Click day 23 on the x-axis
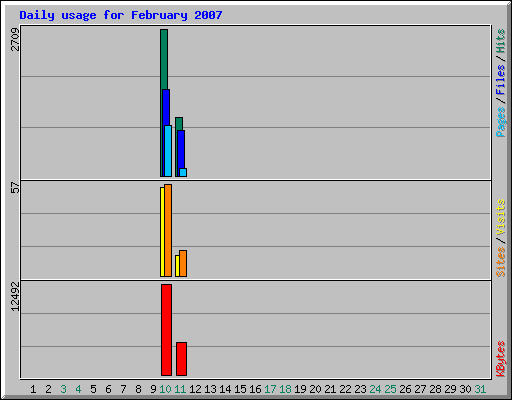Viewport: 512px width, 400px height. (x=360, y=389)
